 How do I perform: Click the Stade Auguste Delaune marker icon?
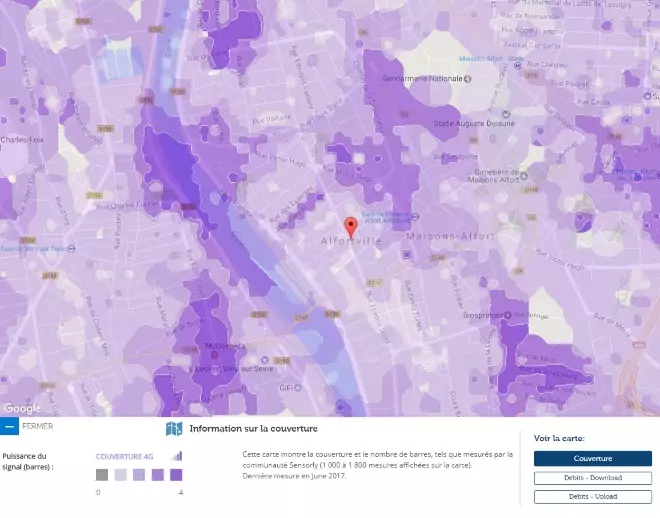506,114
